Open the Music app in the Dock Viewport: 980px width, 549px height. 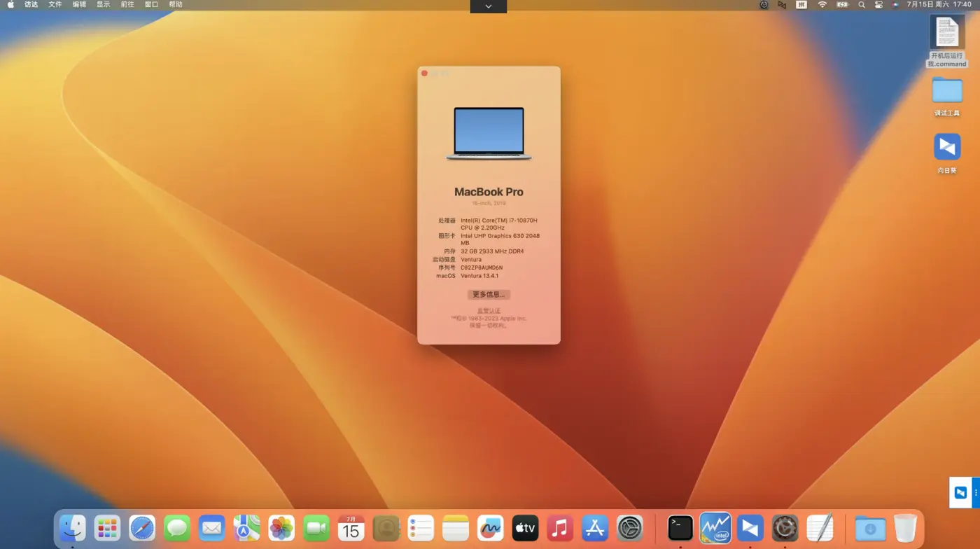[x=559, y=527]
